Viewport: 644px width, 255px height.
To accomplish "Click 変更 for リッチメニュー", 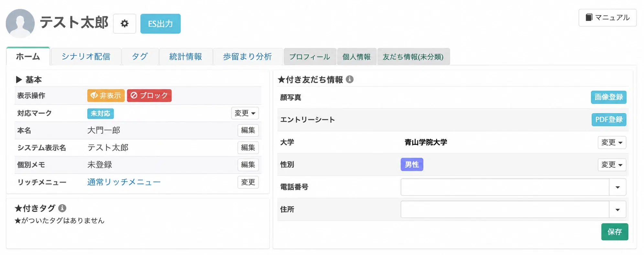I will tap(248, 182).
